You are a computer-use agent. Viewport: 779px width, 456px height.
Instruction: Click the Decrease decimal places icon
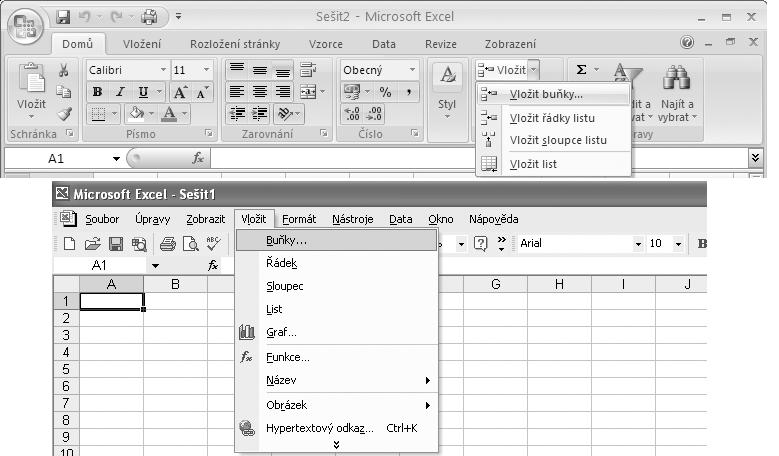coord(374,114)
